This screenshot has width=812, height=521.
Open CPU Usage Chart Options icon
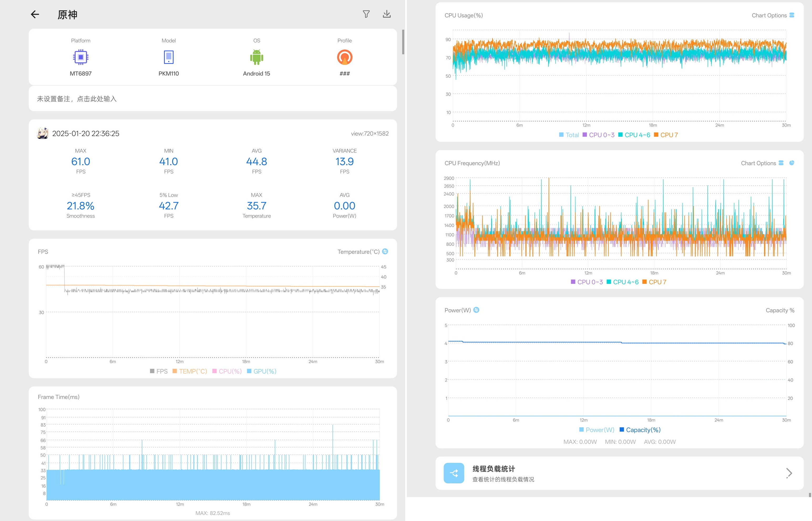click(792, 15)
